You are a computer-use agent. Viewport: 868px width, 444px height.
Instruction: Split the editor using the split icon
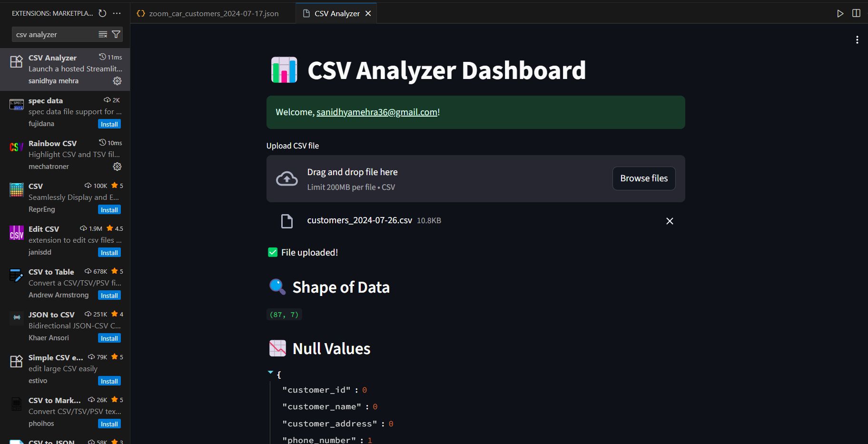tap(857, 13)
